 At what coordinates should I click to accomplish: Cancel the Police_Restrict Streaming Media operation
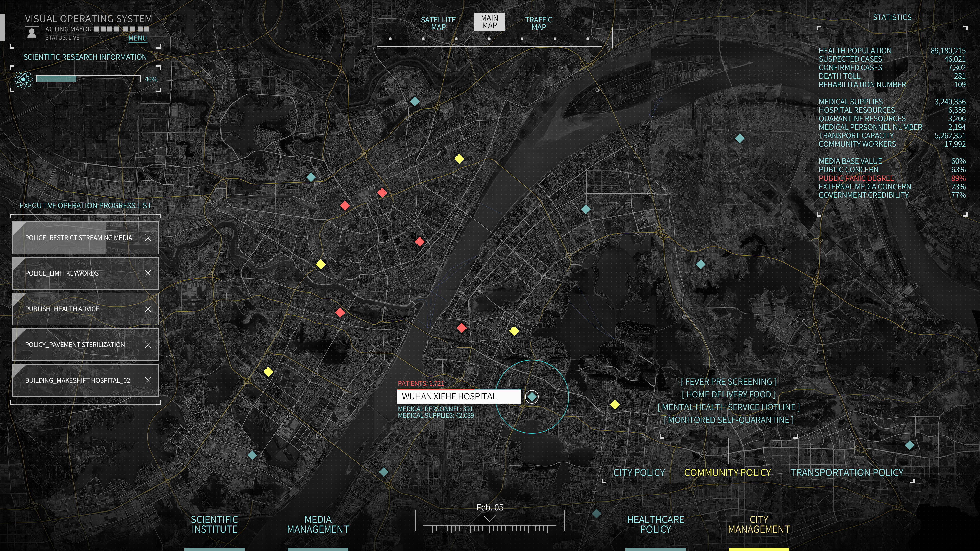[148, 238]
